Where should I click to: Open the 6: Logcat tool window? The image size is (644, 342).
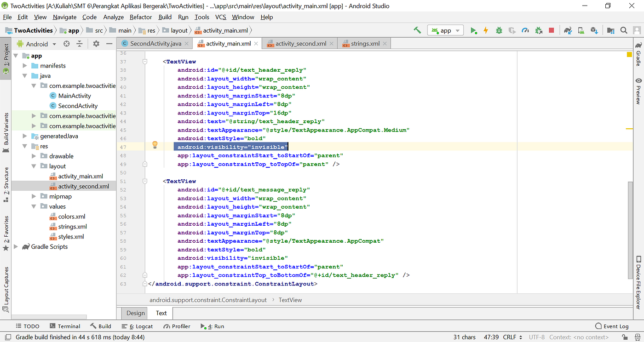click(137, 326)
